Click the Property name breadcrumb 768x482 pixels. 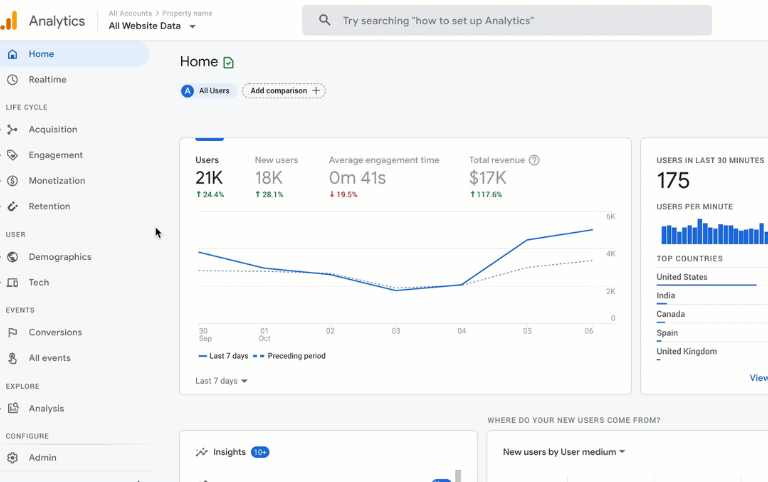click(187, 13)
